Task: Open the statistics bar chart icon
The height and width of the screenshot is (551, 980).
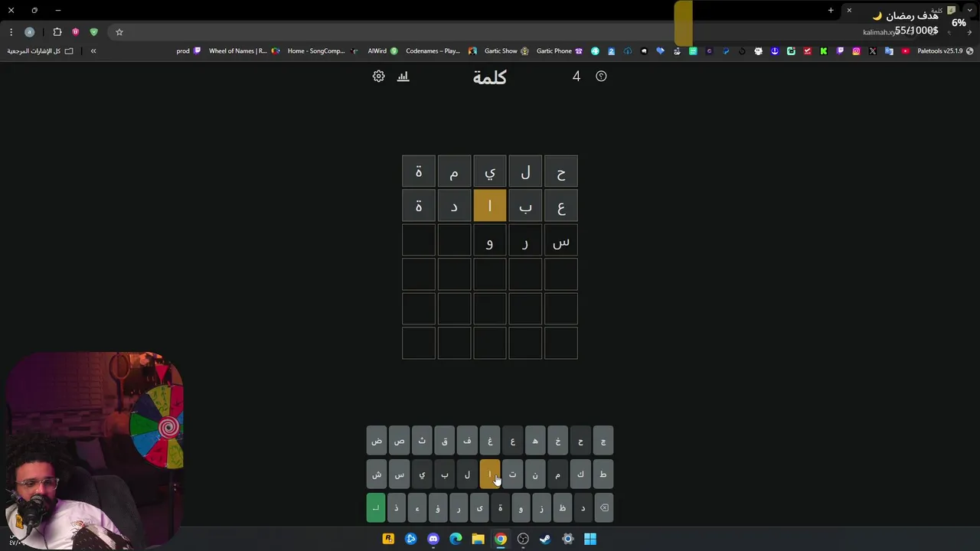Action: point(403,77)
